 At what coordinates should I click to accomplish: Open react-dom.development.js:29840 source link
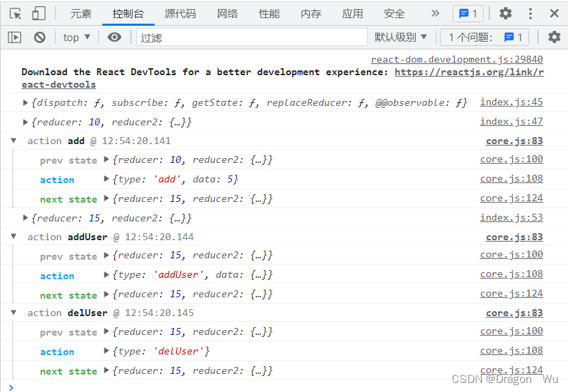click(457, 59)
